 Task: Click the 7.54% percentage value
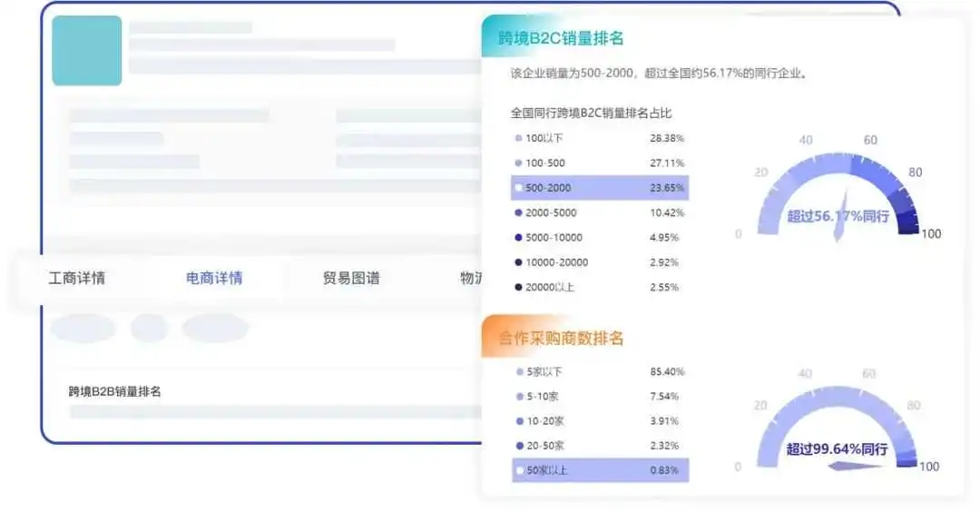coord(663,397)
